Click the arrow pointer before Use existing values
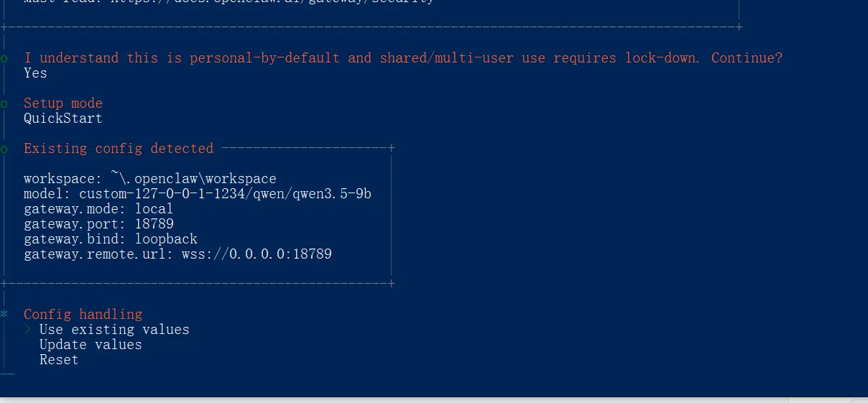This screenshot has height=403, width=868. (27, 330)
